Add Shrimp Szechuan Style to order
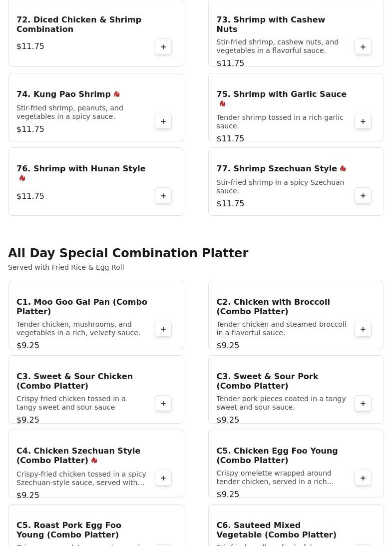 pyautogui.click(x=363, y=196)
